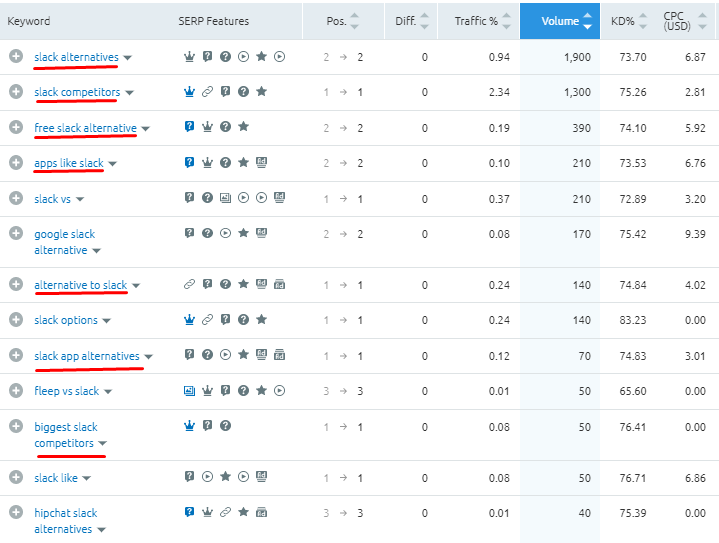Click blue featured snippet icon in free slack alternative row
This screenshot has height=543, width=719.
[189, 127]
